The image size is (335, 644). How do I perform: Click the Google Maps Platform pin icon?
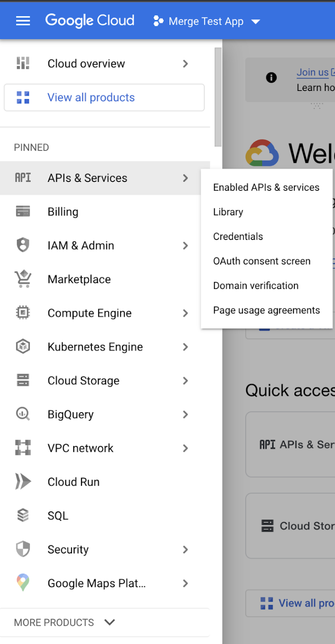(23, 583)
